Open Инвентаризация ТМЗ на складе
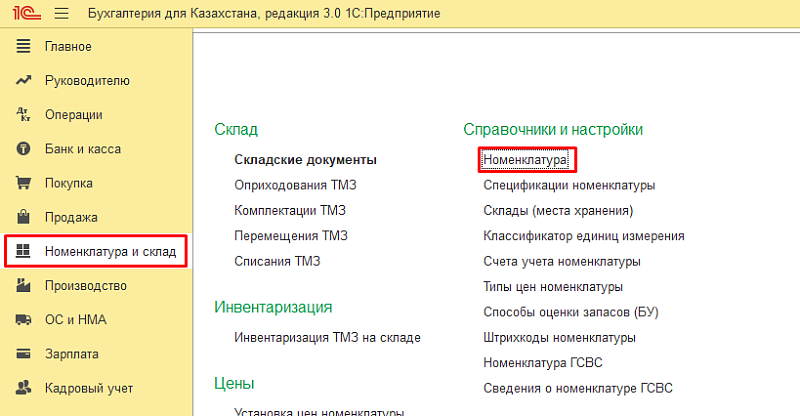Screen dimensions: 800x416 click(x=327, y=338)
